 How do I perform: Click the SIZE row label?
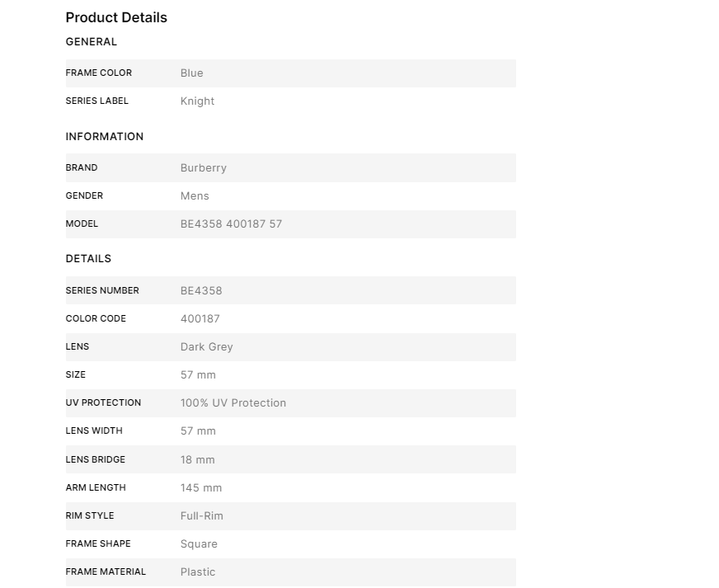pos(76,374)
